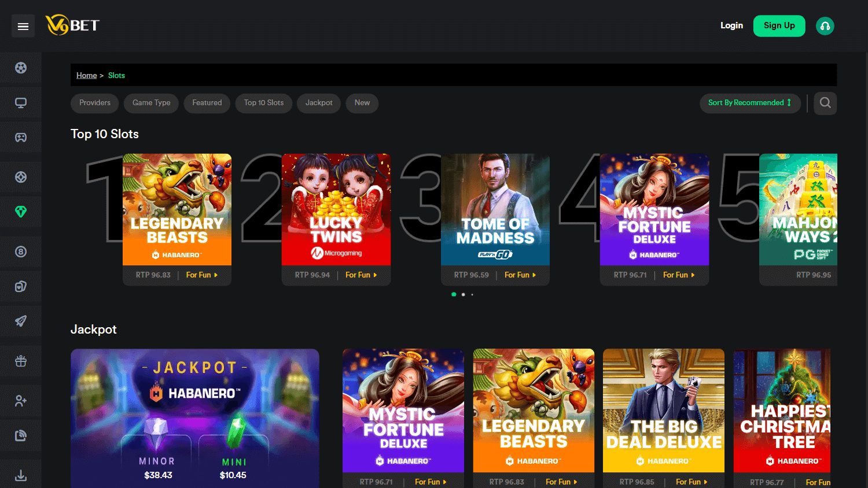Play Lucky Twins for fun
The image size is (868, 488).
coord(361,275)
